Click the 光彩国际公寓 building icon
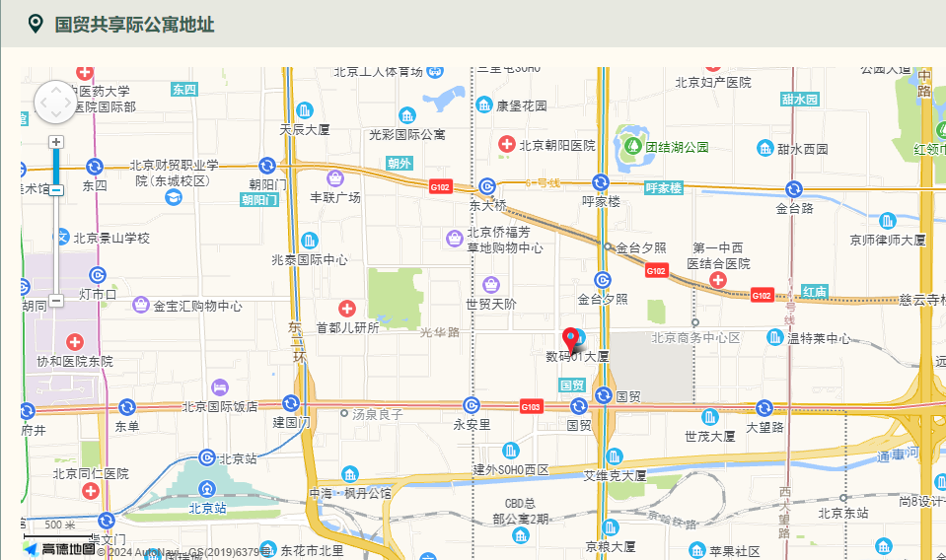 pyautogui.click(x=407, y=115)
